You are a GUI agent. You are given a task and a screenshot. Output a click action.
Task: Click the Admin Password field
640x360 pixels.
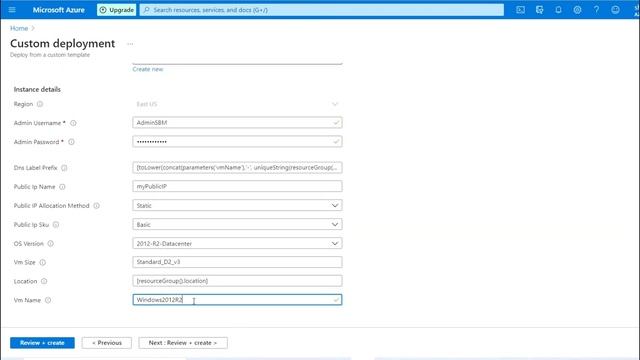tap(237, 142)
